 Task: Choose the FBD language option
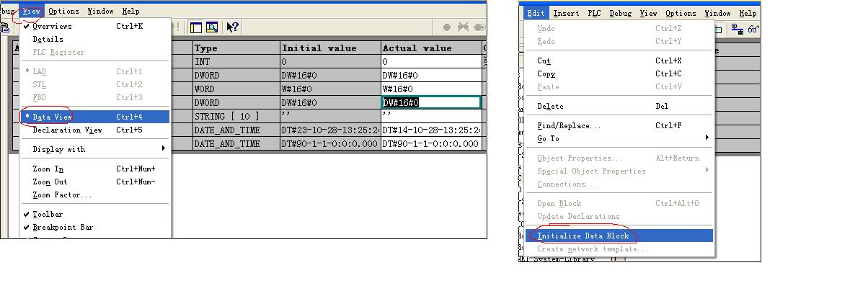click(94, 97)
